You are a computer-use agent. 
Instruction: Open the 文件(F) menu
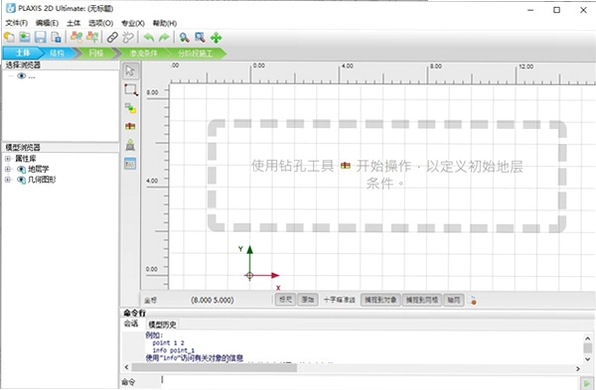[16, 23]
